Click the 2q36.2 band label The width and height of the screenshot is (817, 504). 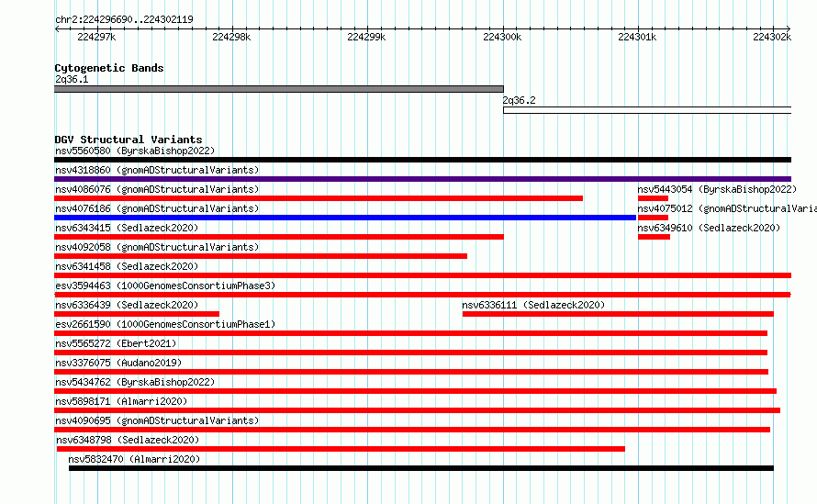pyautogui.click(x=519, y=100)
